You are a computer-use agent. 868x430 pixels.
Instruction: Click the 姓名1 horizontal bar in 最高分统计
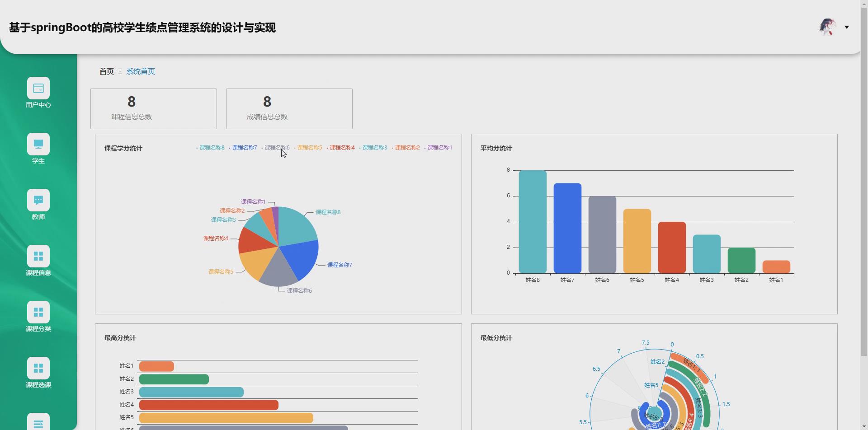coord(156,366)
